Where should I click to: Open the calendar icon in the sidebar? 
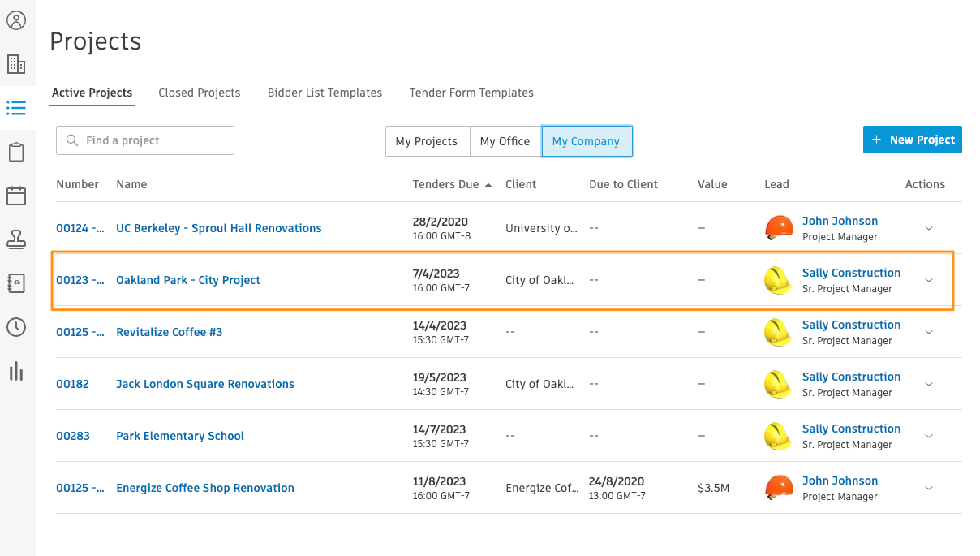coord(17,196)
